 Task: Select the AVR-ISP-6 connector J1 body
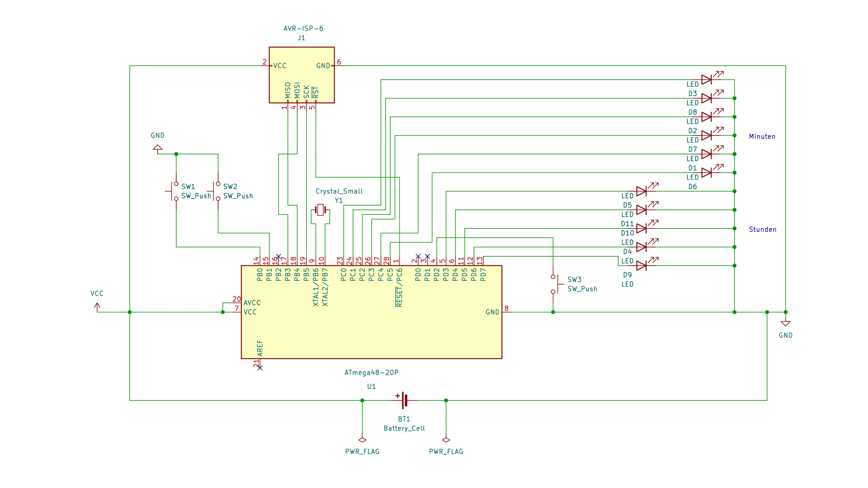point(302,75)
